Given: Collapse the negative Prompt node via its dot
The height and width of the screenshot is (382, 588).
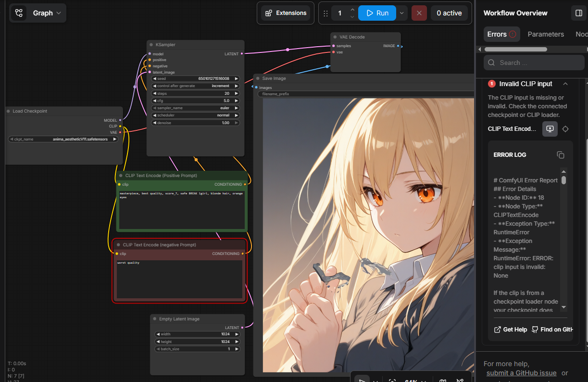Looking at the screenshot, I should tap(118, 245).
